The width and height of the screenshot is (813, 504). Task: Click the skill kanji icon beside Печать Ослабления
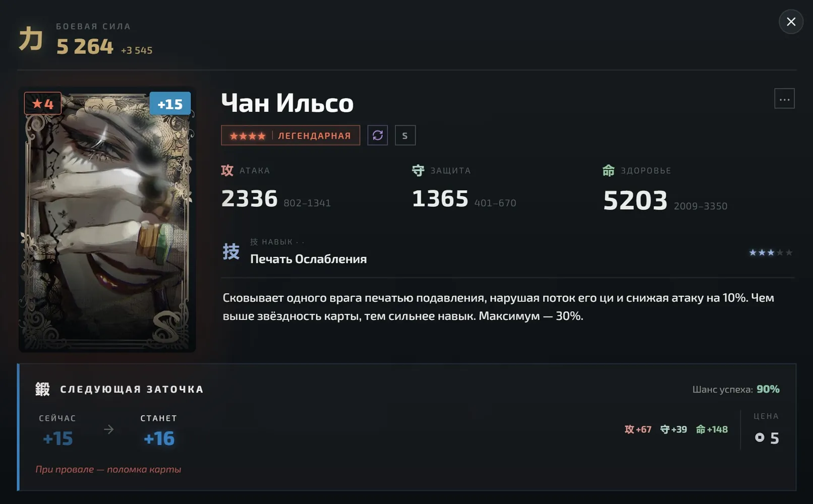point(231,251)
